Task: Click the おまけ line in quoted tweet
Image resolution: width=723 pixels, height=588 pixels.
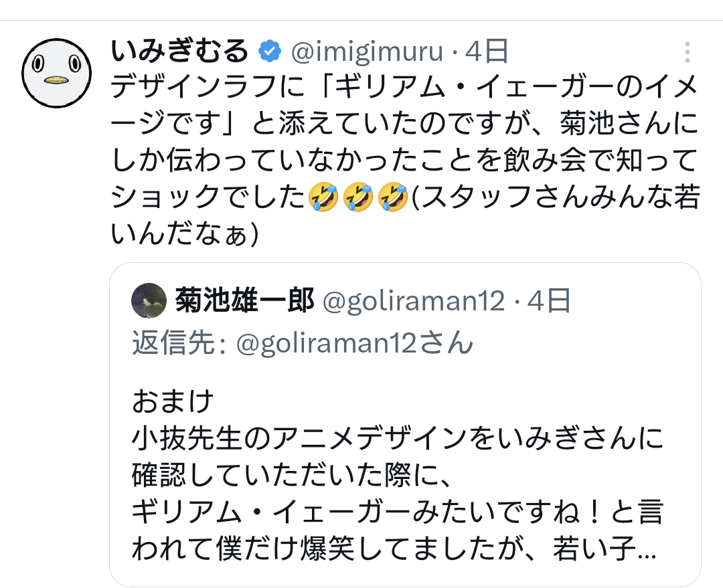Action: point(173,402)
